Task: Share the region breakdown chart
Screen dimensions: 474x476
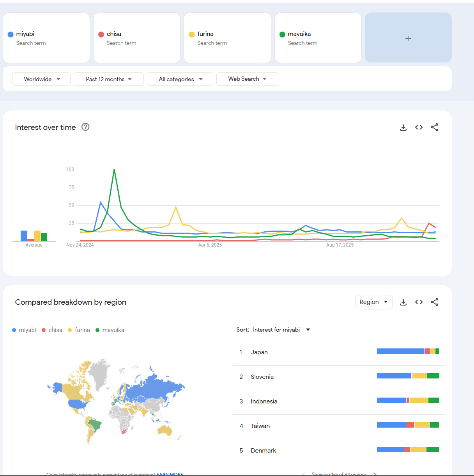Action: coord(435,302)
